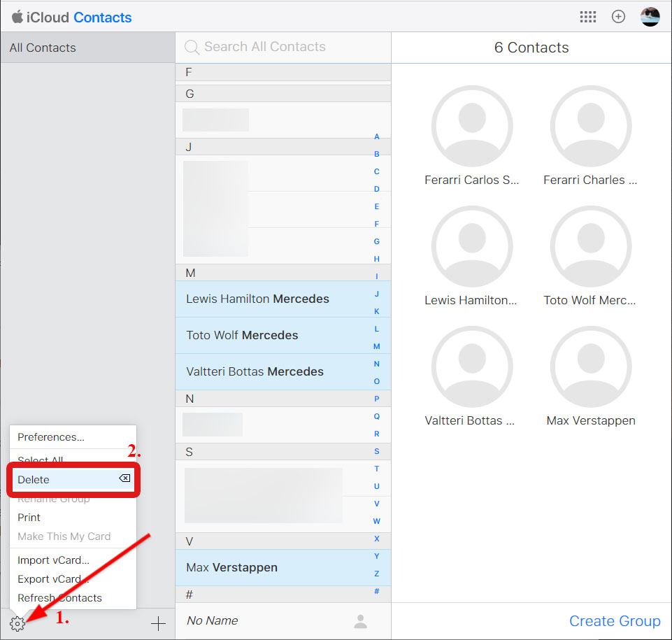Viewport: 672px width, 640px height.
Task: Choose Refresh Contacts from the menu
Action: pyautogui.click(x=73, y=598)
